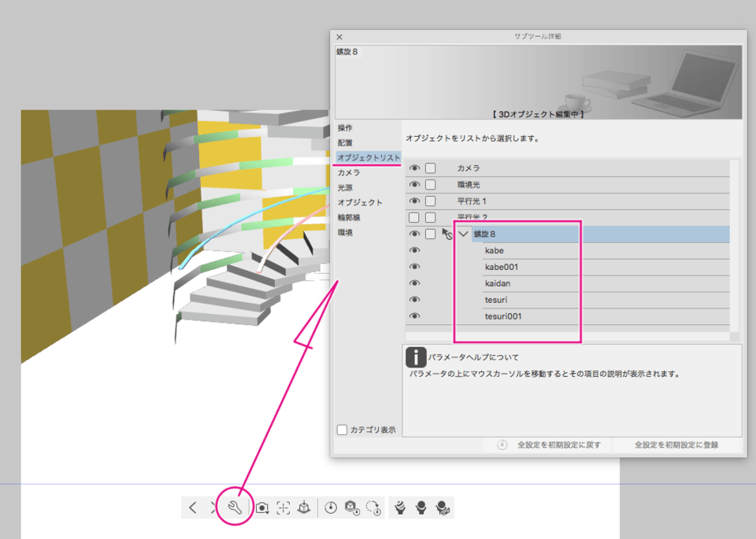Click 全設定を初期設定に登録 button
The height and width of the screenshot is (539, 756).
[676, 445]
